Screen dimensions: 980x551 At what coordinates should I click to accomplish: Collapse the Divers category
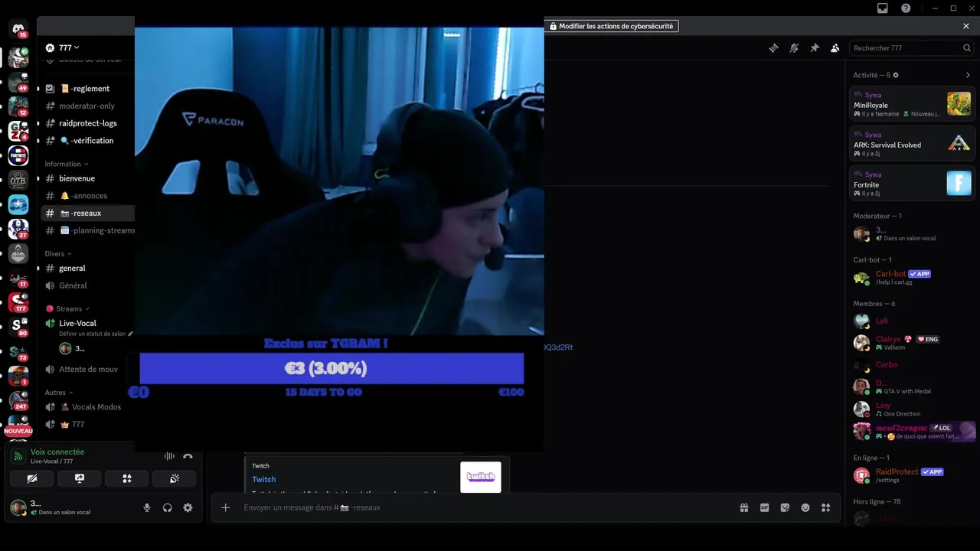57,253
